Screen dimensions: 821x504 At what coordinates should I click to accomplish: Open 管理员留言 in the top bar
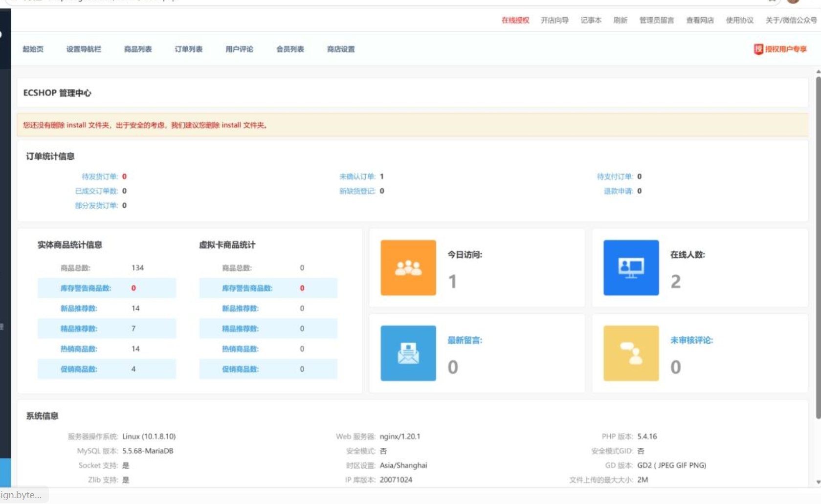pos(657,20)
